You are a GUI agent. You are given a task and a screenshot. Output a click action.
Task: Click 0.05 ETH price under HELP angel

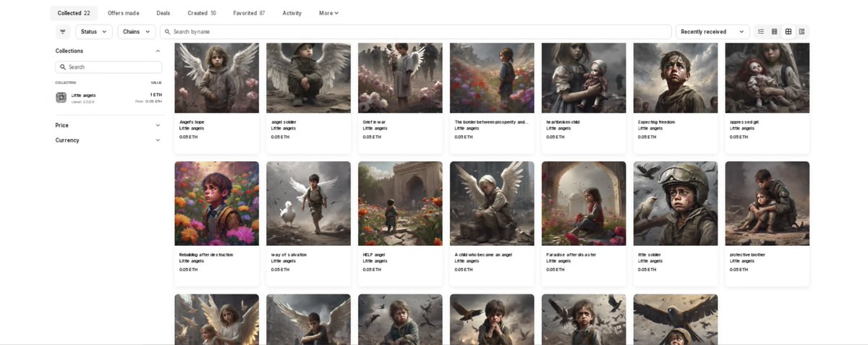point(373,269)
